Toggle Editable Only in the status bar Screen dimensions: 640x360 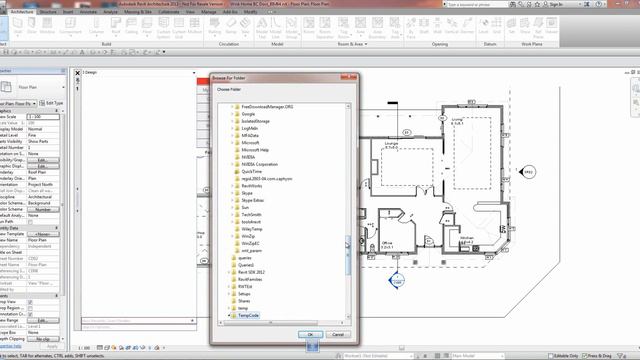pos(563,356)
